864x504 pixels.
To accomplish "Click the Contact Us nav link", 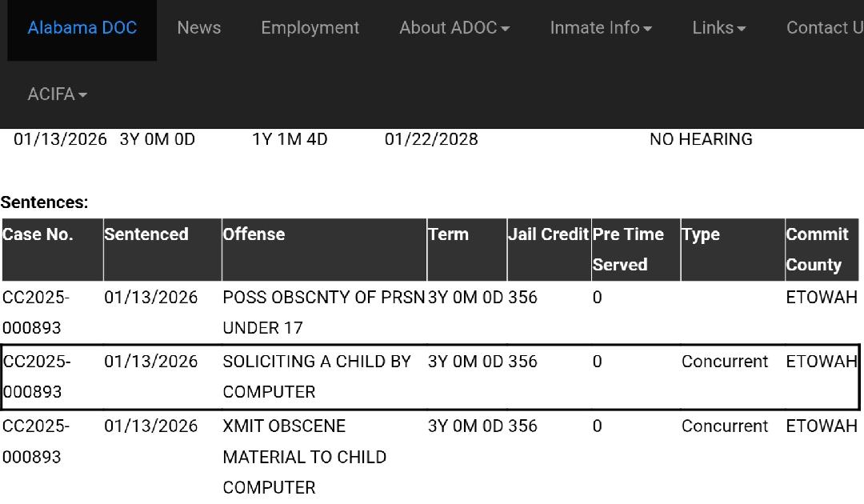I will [x=824, y=28].
